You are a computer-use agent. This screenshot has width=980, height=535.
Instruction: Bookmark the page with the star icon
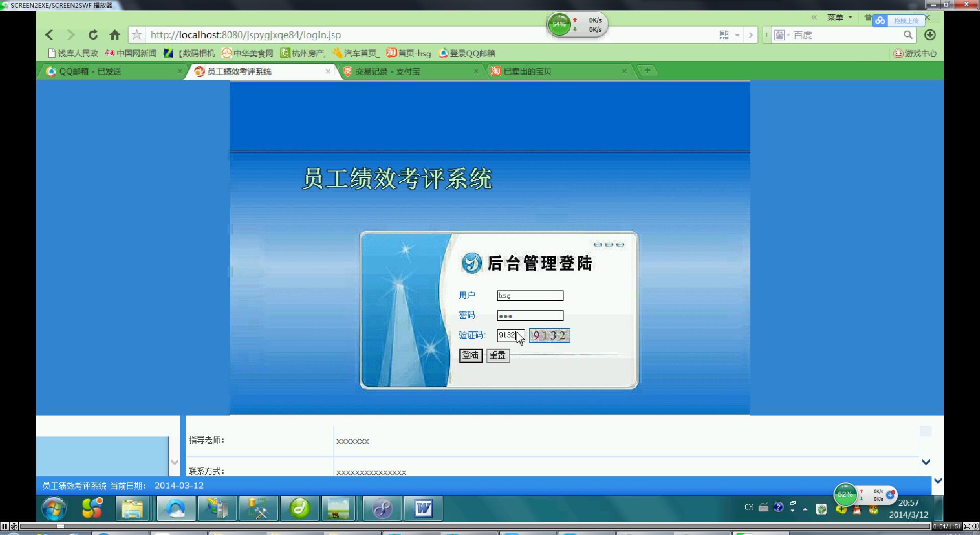pos(136,35)
